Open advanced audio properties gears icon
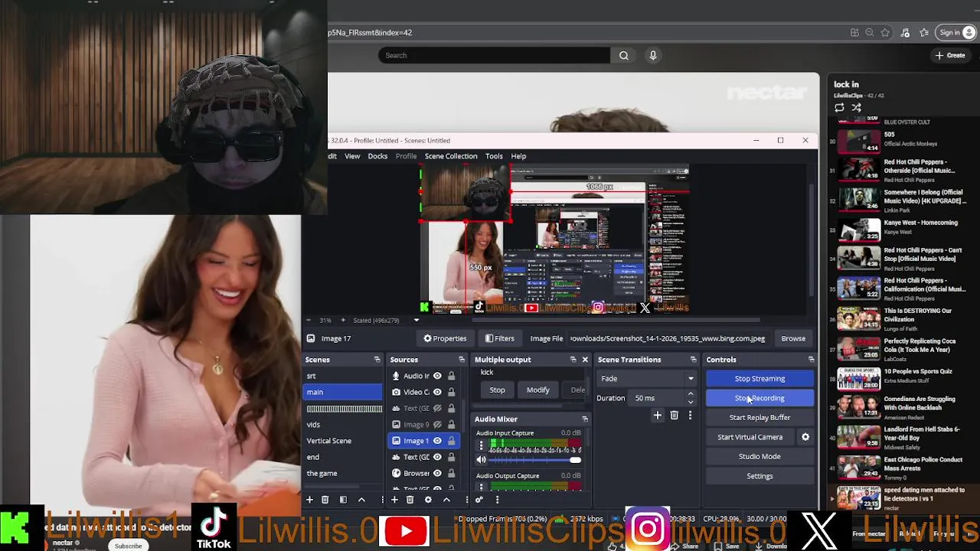Screen dimensions: 980x551 tap(479, 500)
